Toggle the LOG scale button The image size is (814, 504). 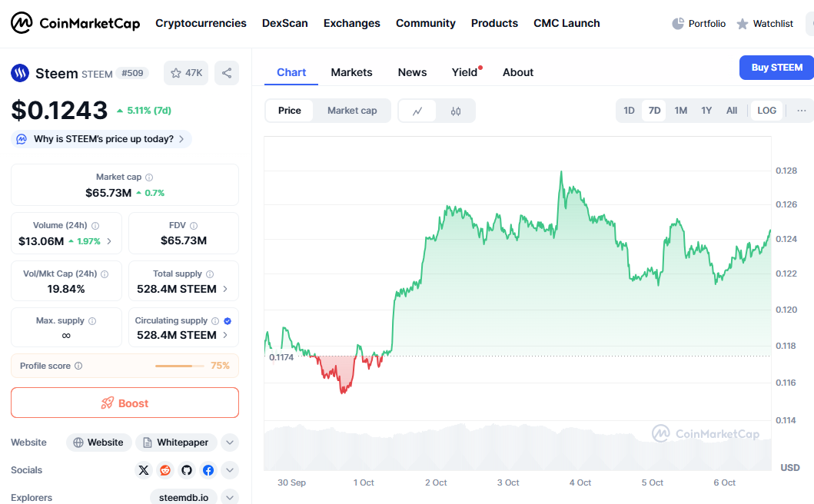pyautogui.click(x=766, y=111)
